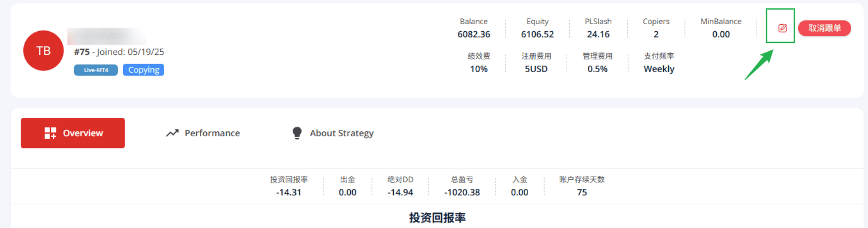Select the Balance value 6082.36
Image resolution: width=868 pixels, height=228 pixels.
(x=474, y=35)
